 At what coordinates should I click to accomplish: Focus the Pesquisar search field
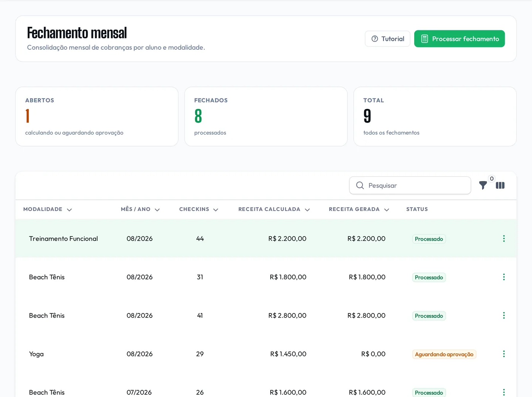coord(410,185)
